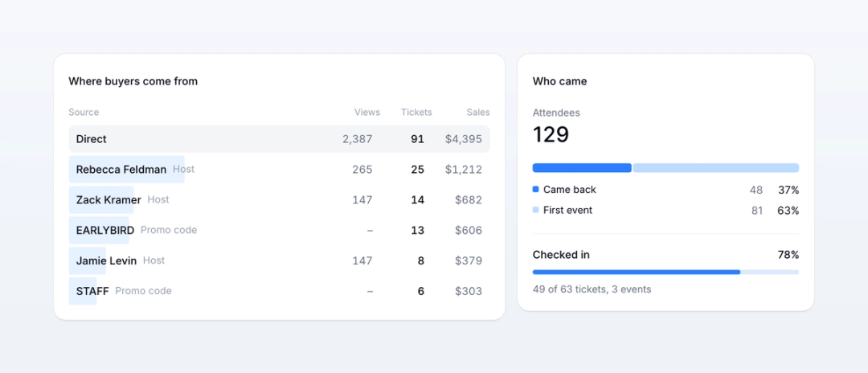Image resolution: width=868 pixels, height=373 pixels.
Task: Click the $1,212 sales amount
Action: pyautogui.click(x=464, y=170)
